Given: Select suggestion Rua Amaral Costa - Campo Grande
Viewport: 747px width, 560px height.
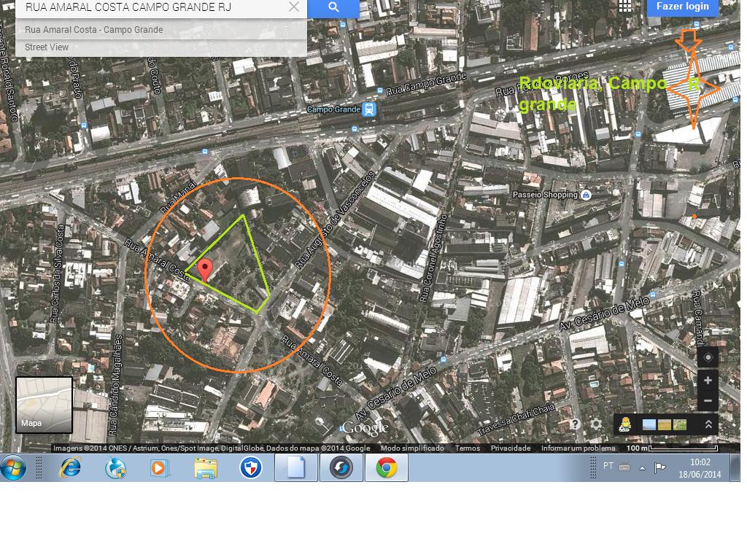Looking at the screenshot, I should (x=161, y=29).
